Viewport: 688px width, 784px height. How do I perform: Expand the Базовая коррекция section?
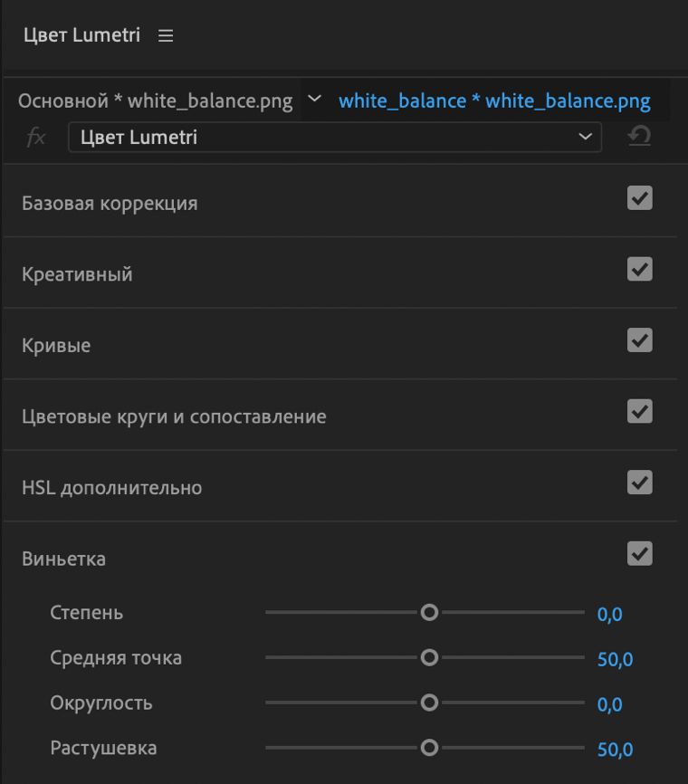pyautogui.click(x=110, y=204)
